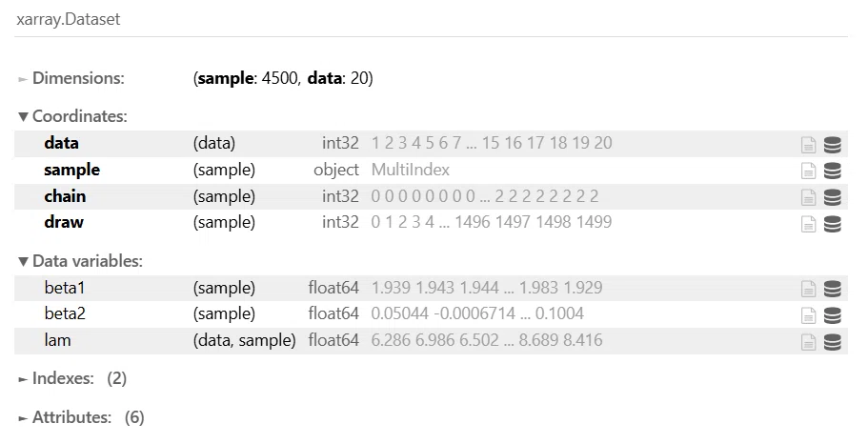
Task: Expand the Dimensions section
Action: (x=71, y=78)
